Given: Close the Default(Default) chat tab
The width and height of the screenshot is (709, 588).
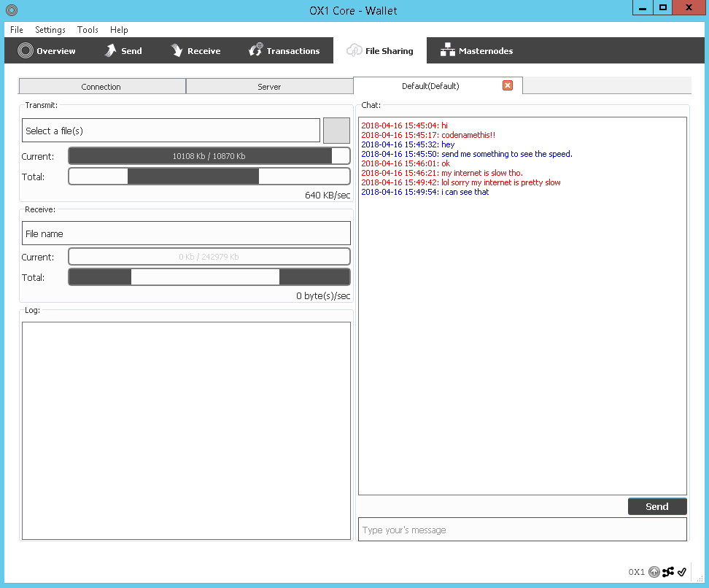Looking at the screenshot, I should (508, 85).
